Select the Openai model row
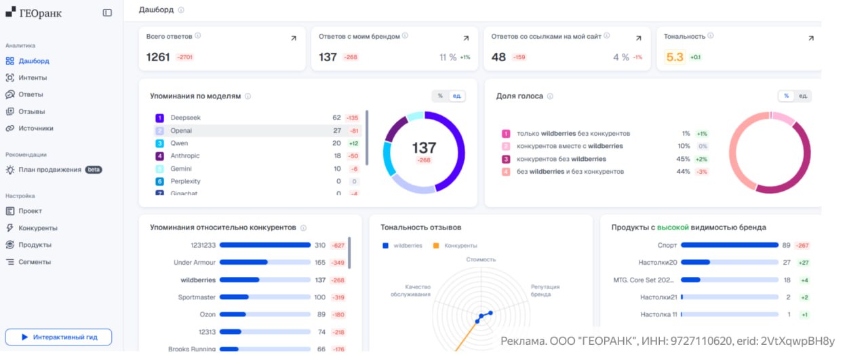 tap(258, 130)
